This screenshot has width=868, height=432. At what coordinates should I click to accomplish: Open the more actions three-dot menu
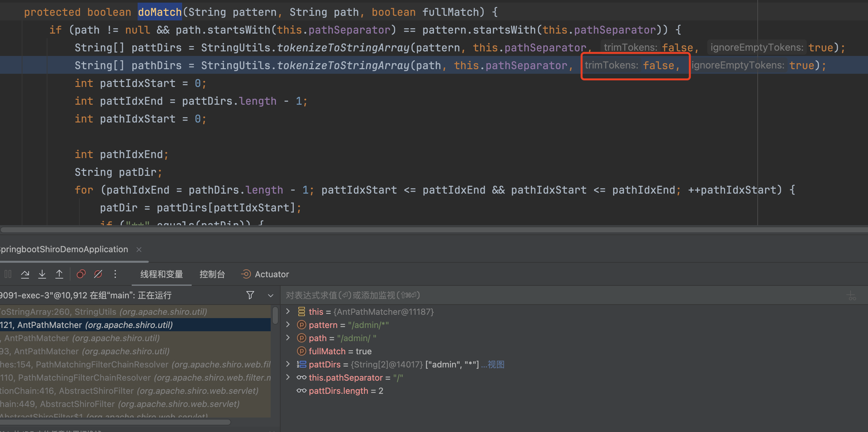pos(115,274)
